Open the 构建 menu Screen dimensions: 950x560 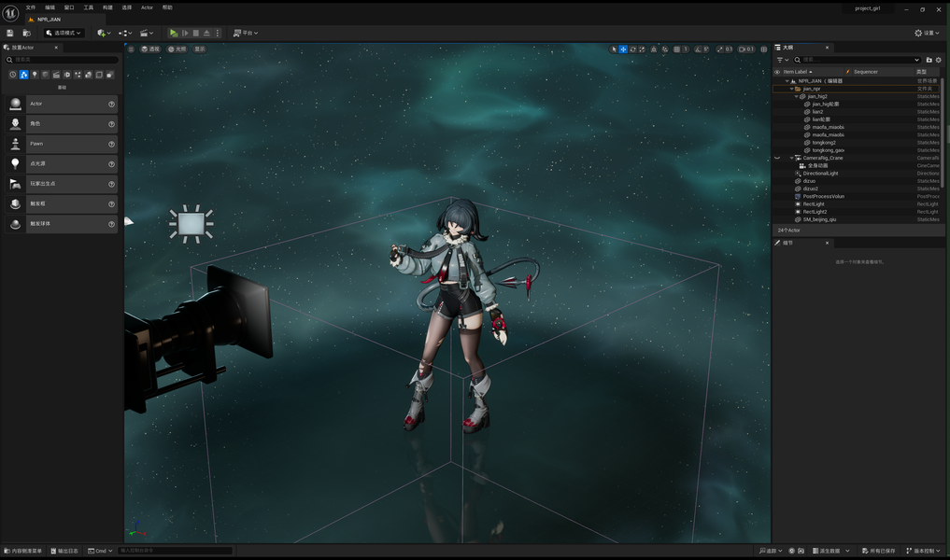107,7
